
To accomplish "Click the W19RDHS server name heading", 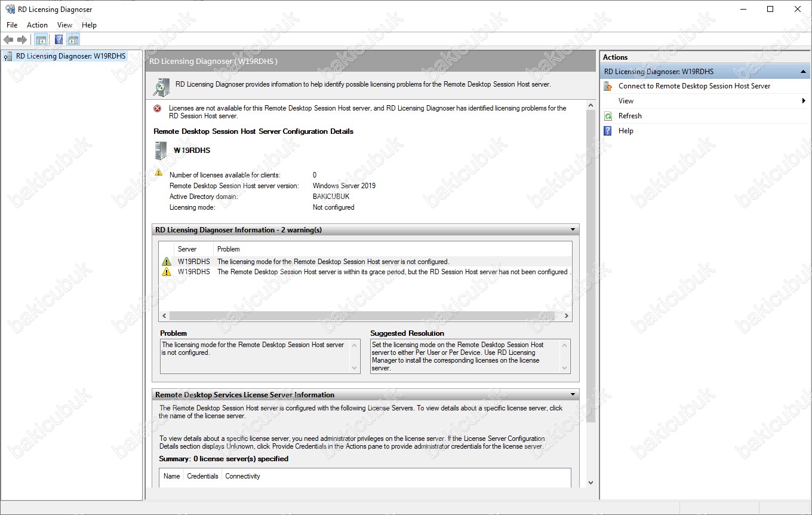I will pyautogui.click(x=192, y=151).
